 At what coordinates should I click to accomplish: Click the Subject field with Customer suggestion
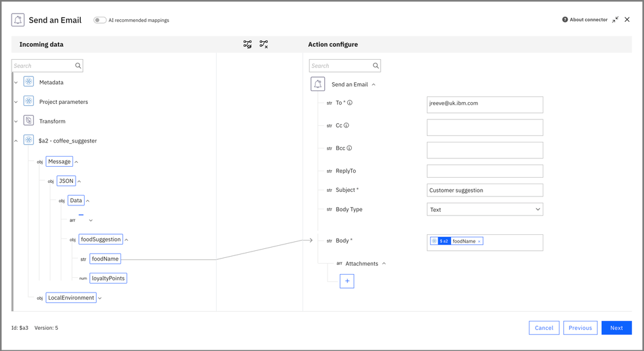click(484, 190)
